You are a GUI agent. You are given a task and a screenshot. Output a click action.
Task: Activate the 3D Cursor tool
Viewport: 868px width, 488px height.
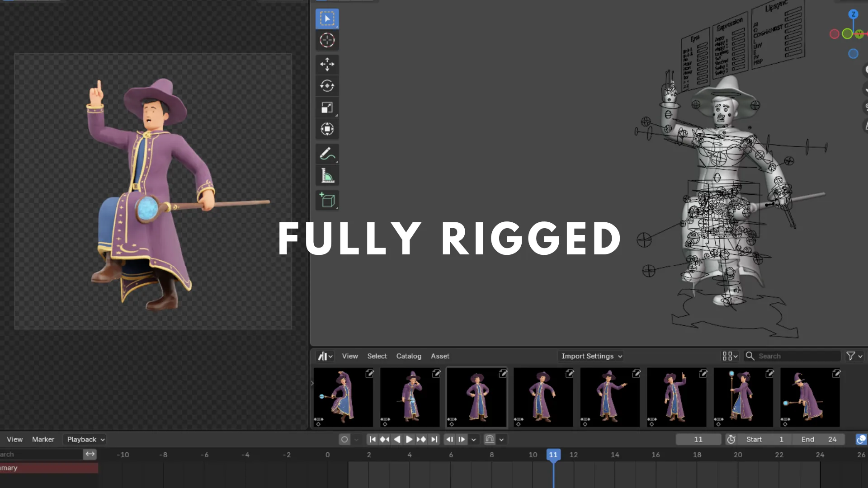click(327, 40)
